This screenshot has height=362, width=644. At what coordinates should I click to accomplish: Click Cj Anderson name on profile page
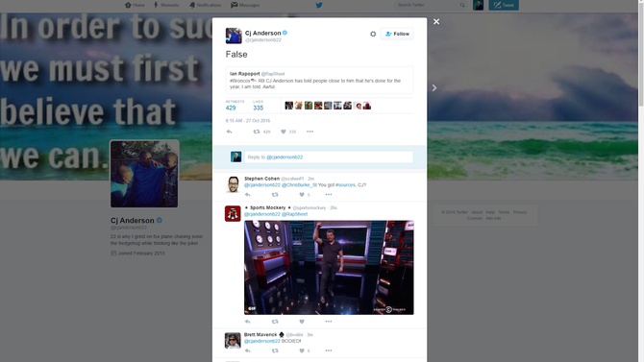click(133, 221)
